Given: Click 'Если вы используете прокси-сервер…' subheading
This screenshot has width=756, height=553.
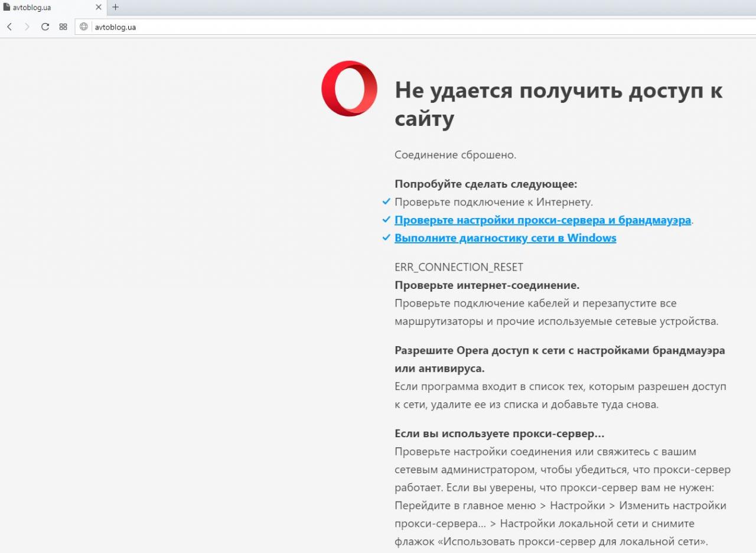Looking at the screenshot, I should click(500, 434).
